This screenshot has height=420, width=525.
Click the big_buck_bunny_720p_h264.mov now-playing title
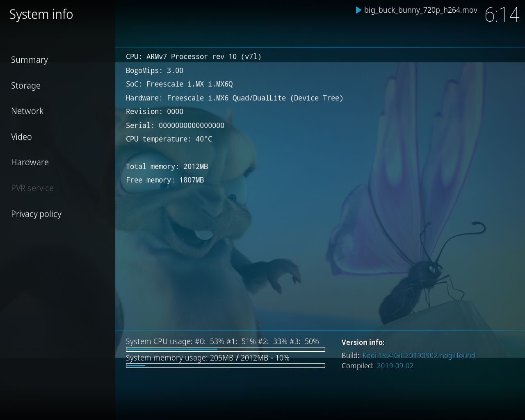coord(420,10)
